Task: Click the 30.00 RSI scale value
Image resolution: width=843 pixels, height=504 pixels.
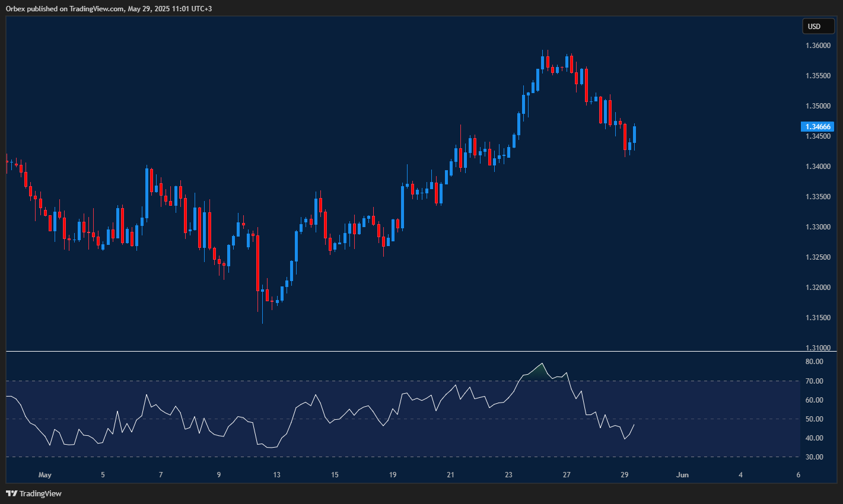Action: (x=813, y=457)
